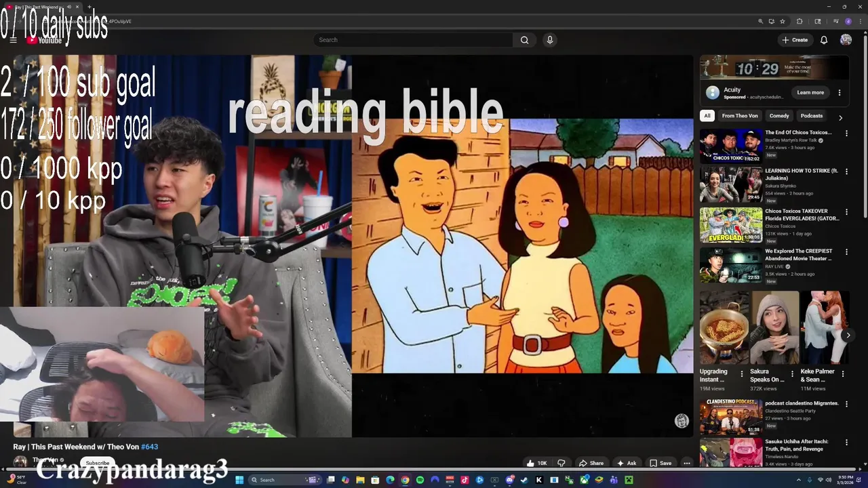Image resolution: width=868 pixels, height=488 pixels.
Task: Open options for The End Of Chicos Toxicos
Action: point(846,134)
